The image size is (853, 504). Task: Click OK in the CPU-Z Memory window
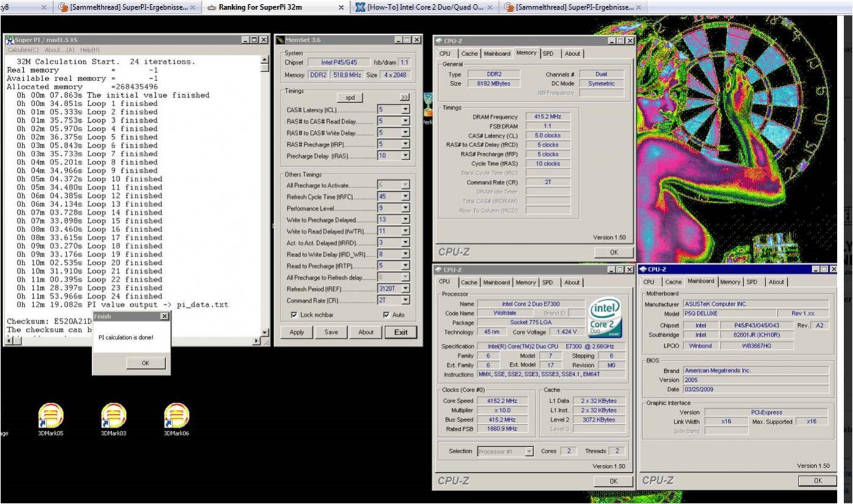click(x=613, y=252)
